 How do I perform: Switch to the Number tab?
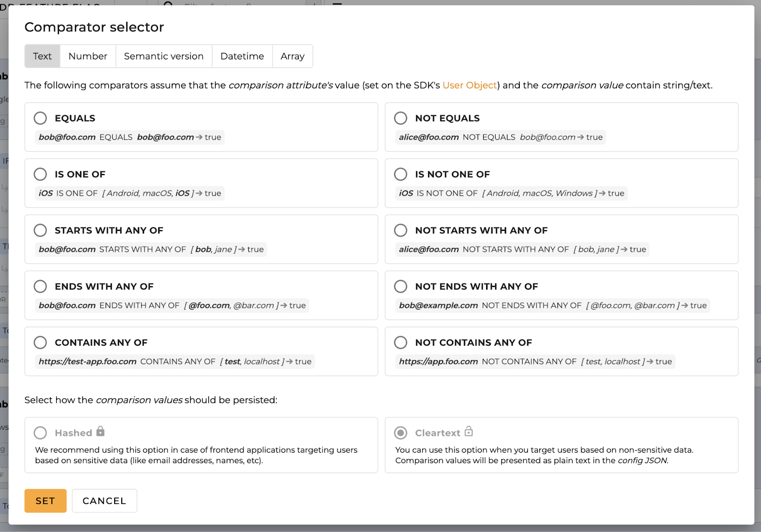click(88, 56)
